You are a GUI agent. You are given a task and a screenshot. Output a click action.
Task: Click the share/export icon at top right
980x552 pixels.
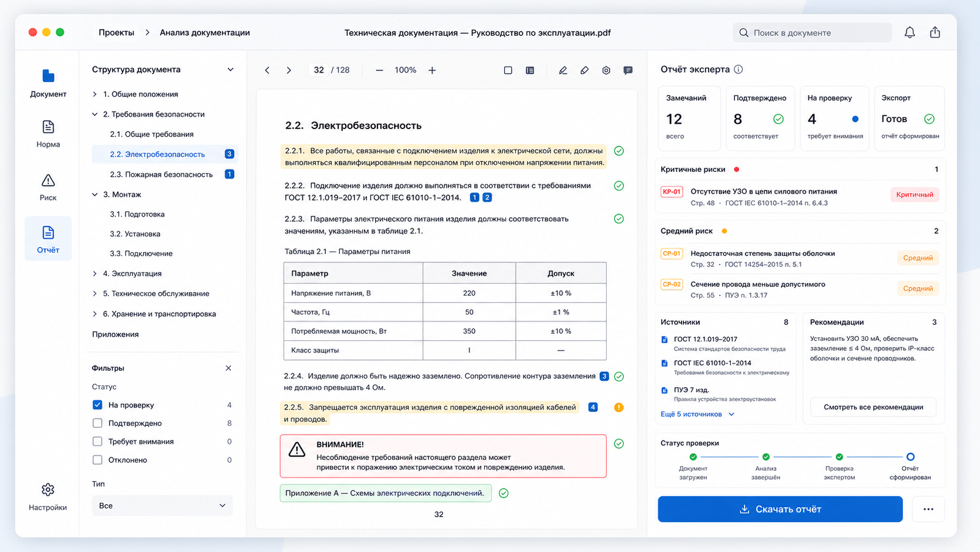(x=935, y=33)
